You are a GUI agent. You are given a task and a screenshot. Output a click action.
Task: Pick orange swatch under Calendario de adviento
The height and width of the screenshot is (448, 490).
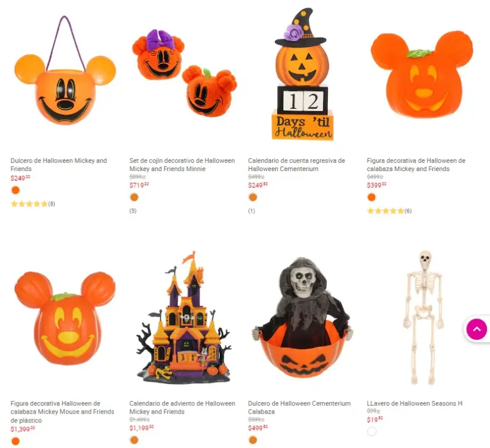134,440
